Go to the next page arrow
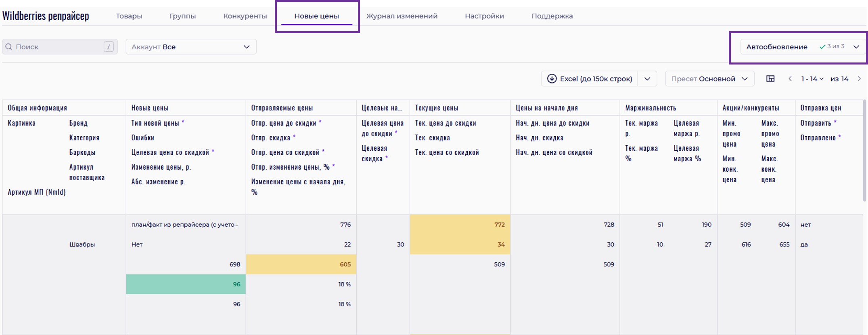 (x=859, y=79)
